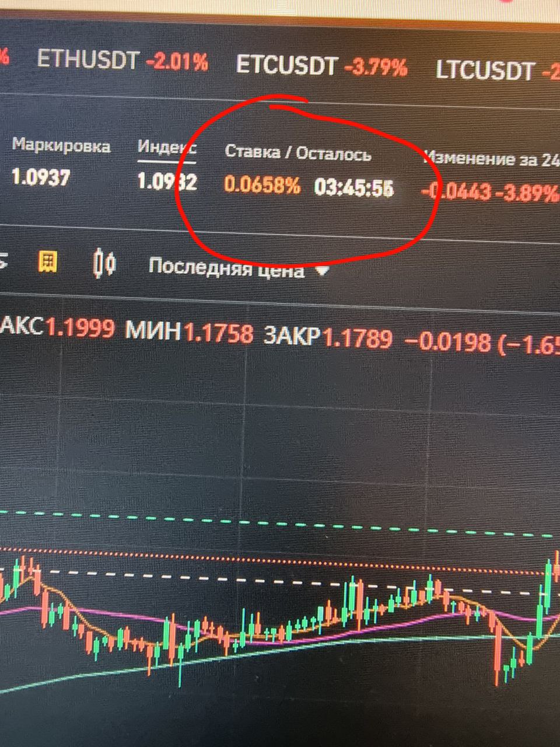Expand the Последняя цена dropdown
This screenshot has height=747, width=560.
click(x=239, y=268)
